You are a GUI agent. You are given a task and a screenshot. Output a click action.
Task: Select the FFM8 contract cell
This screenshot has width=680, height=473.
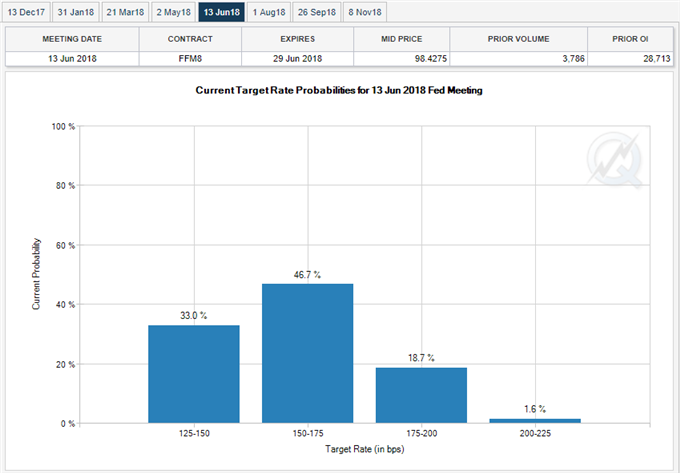190,59
